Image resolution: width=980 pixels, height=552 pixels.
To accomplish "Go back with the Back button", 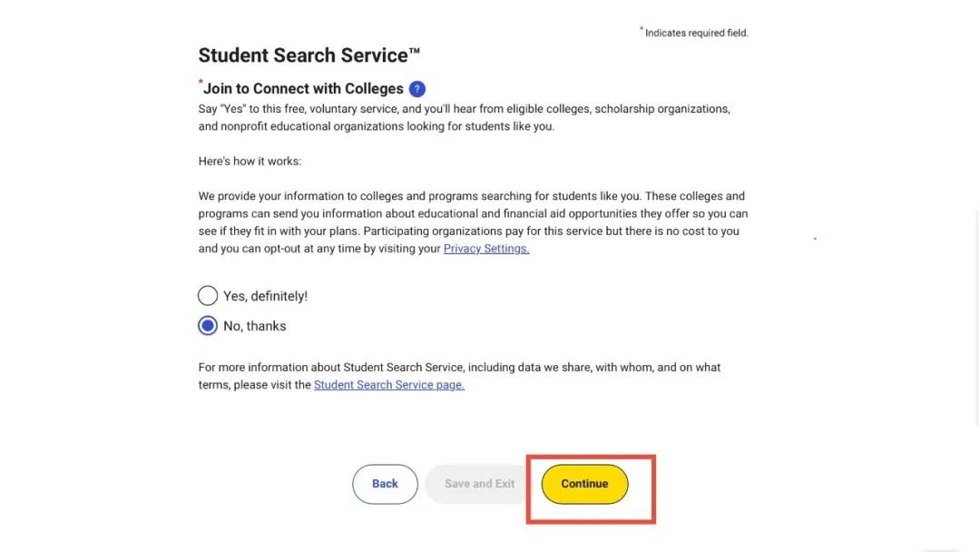I will (x=385, y=484).
